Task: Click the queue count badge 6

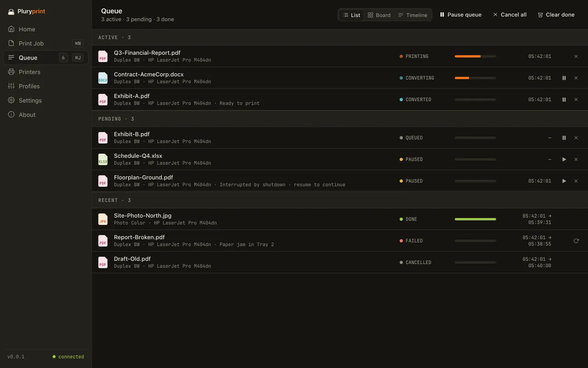Action: [x=63, y=57]
